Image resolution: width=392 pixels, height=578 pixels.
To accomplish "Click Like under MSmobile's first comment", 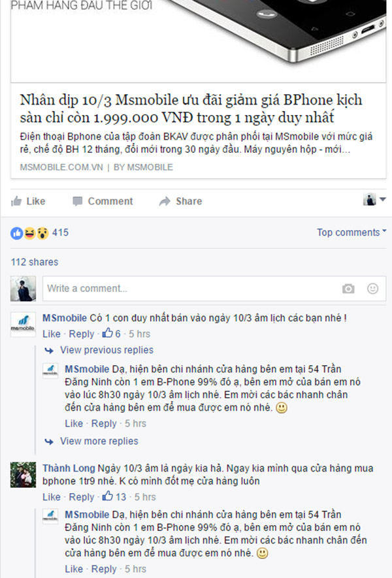I will (x=51, y=334).
